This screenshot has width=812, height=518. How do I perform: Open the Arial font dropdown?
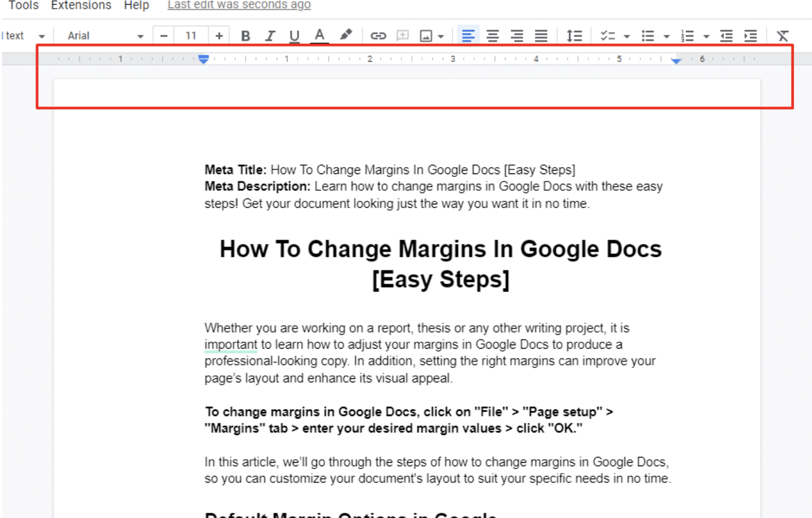tap(105, 36)
